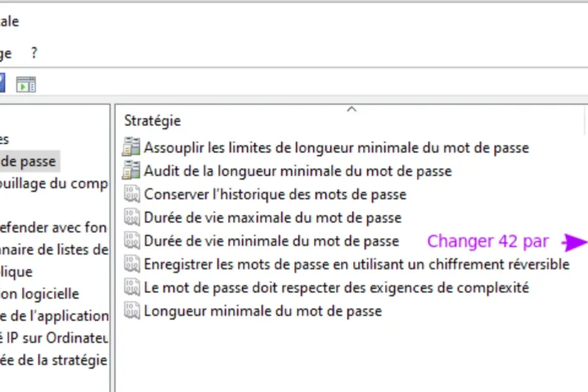
Task: Click the Show/Hide Action Pane toolbar icon
Action: pos(26,84)
